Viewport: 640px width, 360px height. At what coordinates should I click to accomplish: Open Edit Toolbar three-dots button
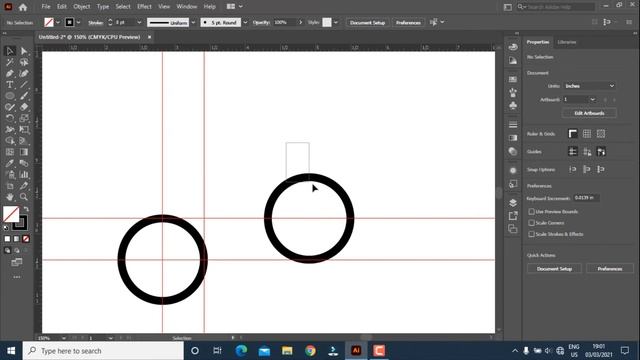coord(17,277)
